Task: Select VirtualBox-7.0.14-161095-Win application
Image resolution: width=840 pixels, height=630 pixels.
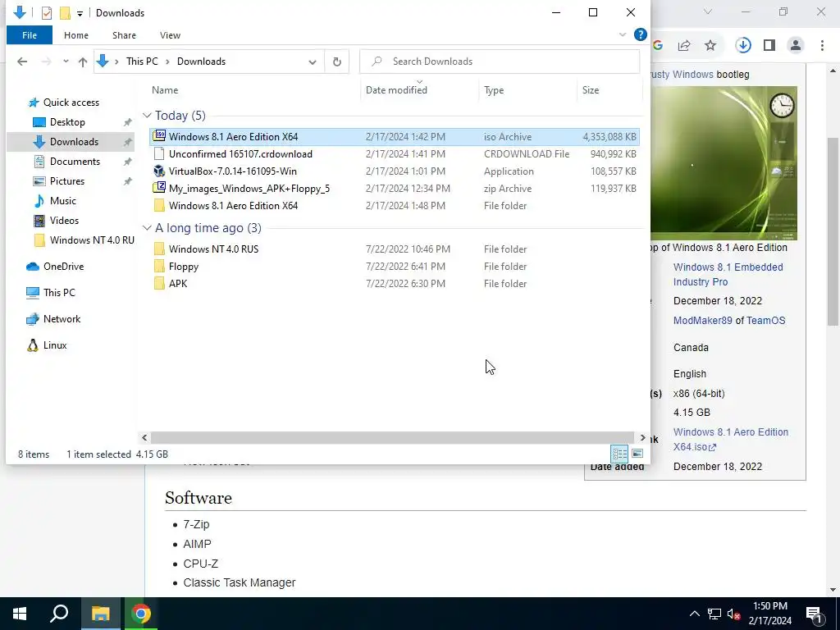Action: (x=395, y=171)
